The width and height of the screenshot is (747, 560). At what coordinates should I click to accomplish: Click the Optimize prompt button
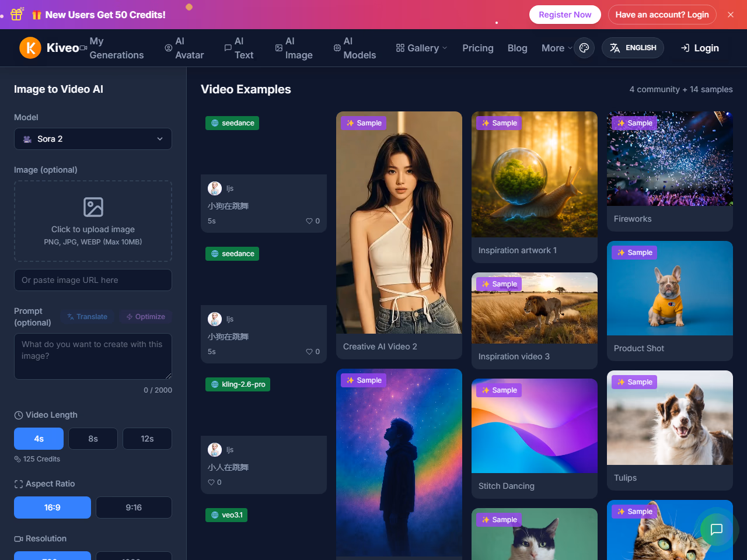pos(146,317)
